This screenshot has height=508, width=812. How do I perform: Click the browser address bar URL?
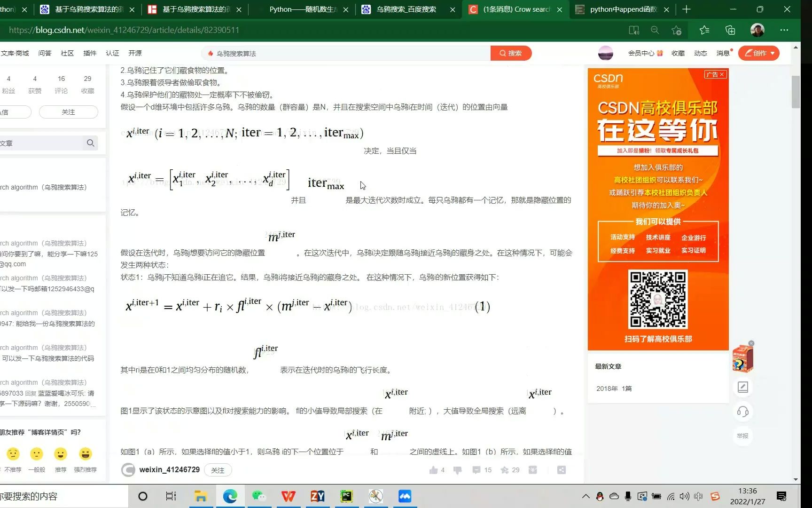124,30
